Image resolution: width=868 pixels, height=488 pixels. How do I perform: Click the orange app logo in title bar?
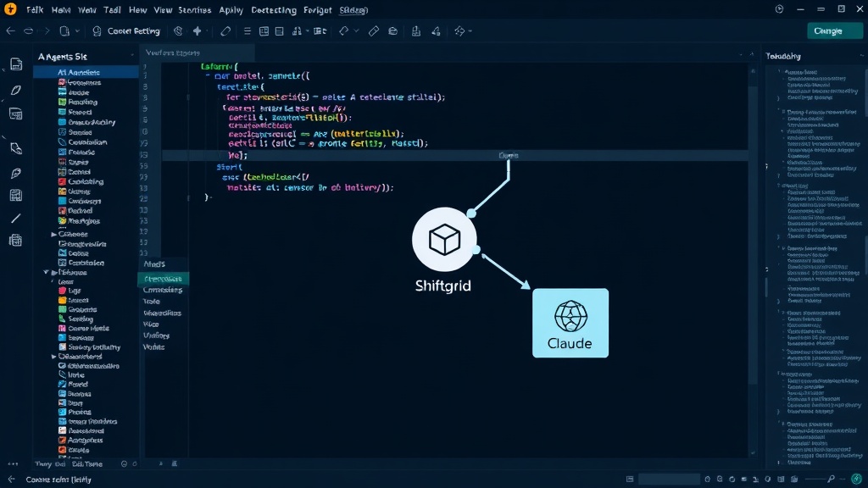pyautogui.click(x=10, y=9)
